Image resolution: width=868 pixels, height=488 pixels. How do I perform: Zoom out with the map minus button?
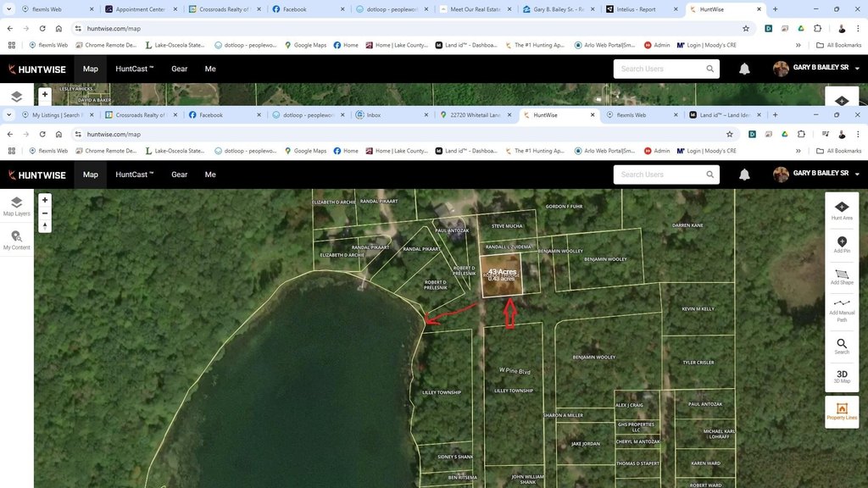coord(45,213)
